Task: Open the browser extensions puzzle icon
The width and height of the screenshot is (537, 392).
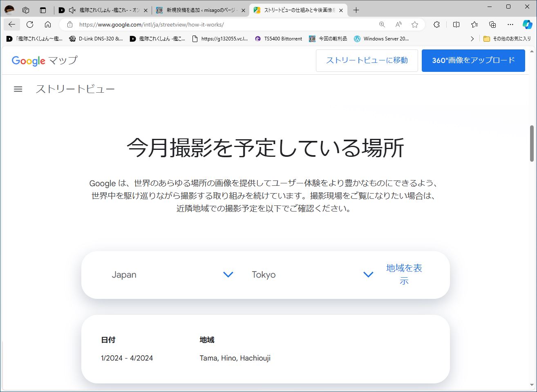Action: (x=436, y=24)
